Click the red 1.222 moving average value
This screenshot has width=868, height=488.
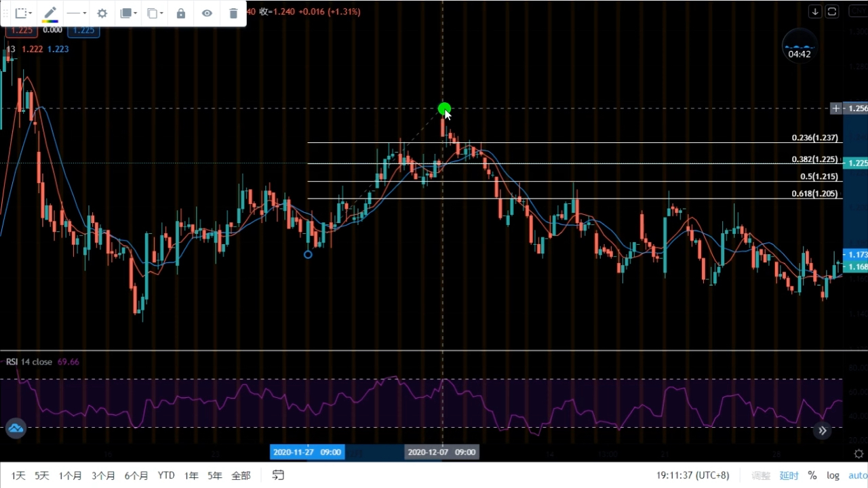point(32,49)
